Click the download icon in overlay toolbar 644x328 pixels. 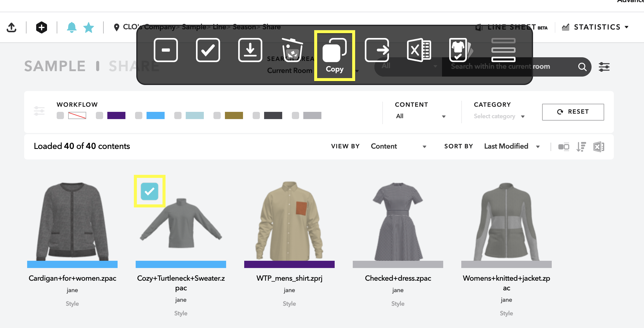(x=250, y=50)
